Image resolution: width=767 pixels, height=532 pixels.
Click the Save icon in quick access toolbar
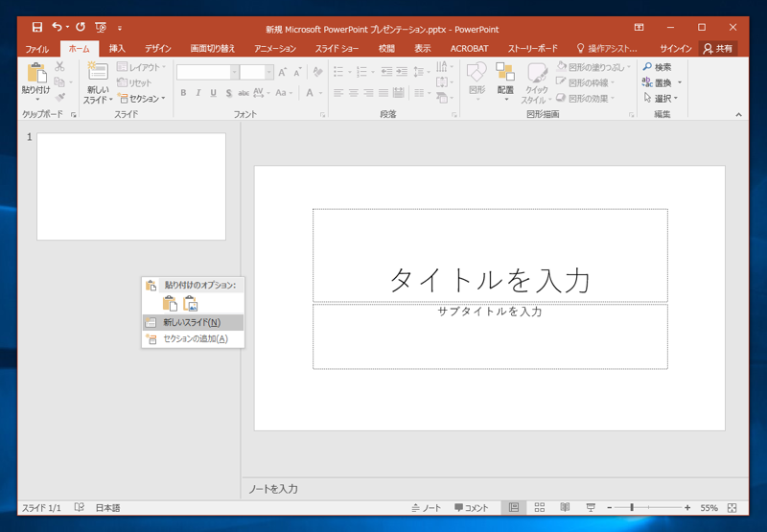(x=37, y=28)
